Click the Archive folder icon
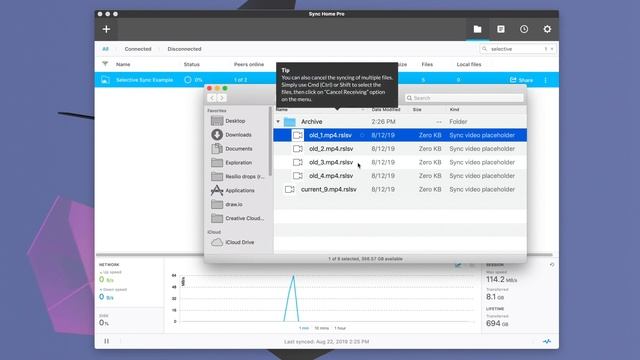Screen dimensions: 640x360 tap(289, 122)
